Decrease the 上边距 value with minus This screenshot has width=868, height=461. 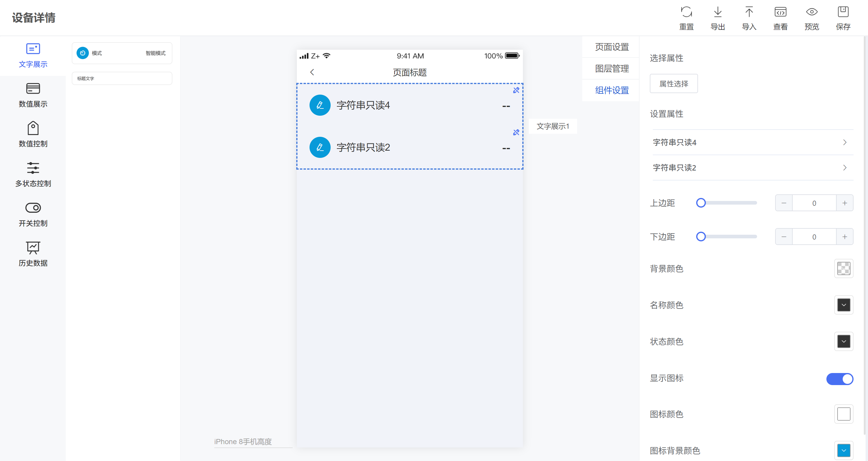(x=783, y=203)
